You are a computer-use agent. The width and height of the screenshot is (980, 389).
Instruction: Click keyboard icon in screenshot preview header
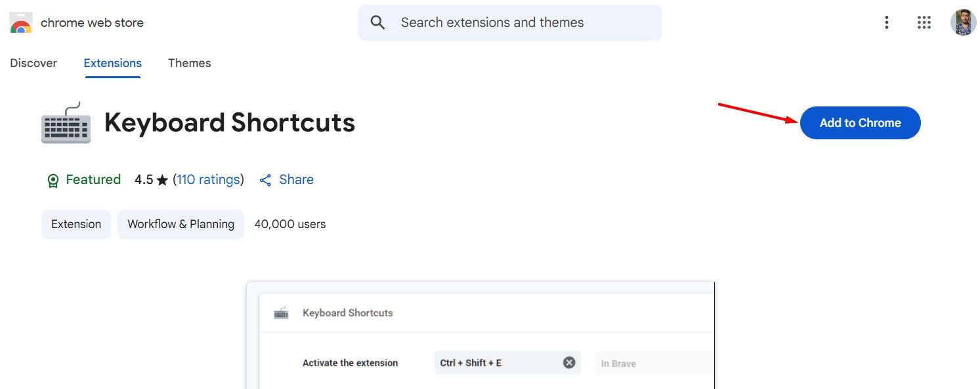[281, 313]
